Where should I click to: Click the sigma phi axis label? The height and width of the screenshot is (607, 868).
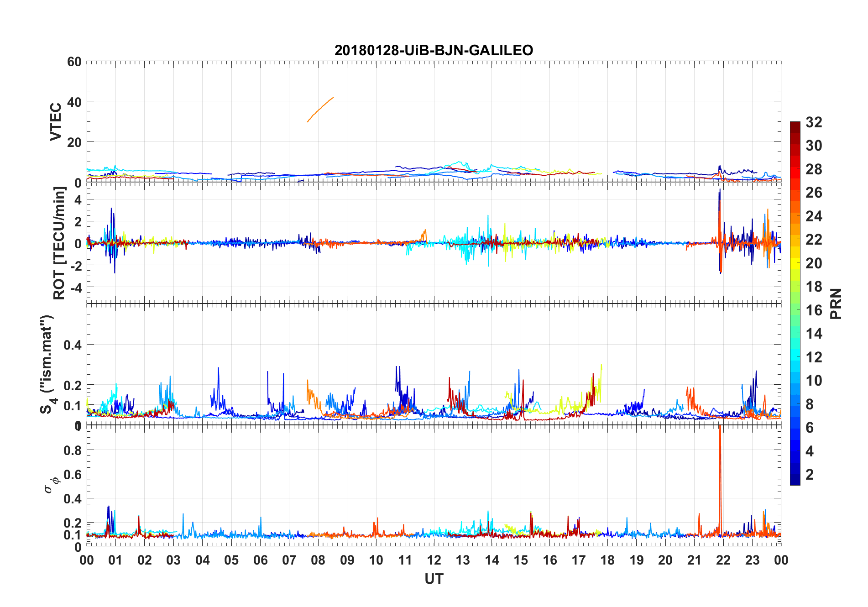(51, 485)
